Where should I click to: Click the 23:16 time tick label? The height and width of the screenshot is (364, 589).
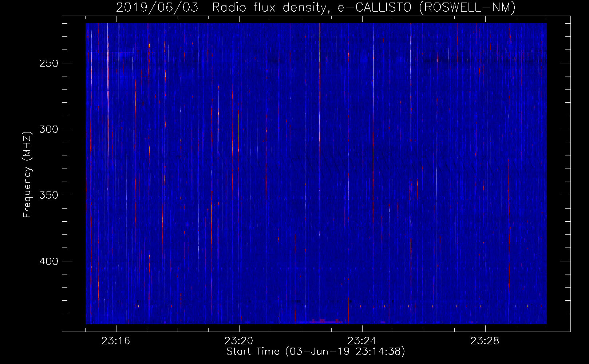[x=116, y=341]
